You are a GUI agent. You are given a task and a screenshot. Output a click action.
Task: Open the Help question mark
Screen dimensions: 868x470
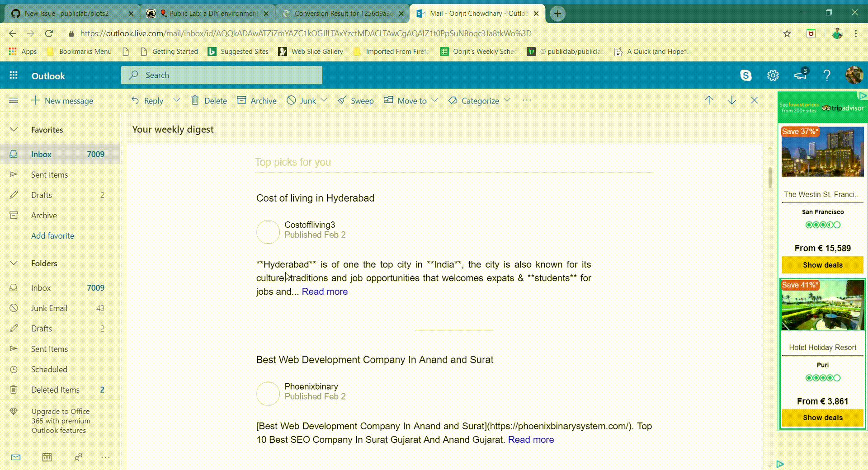pos(827,75)
